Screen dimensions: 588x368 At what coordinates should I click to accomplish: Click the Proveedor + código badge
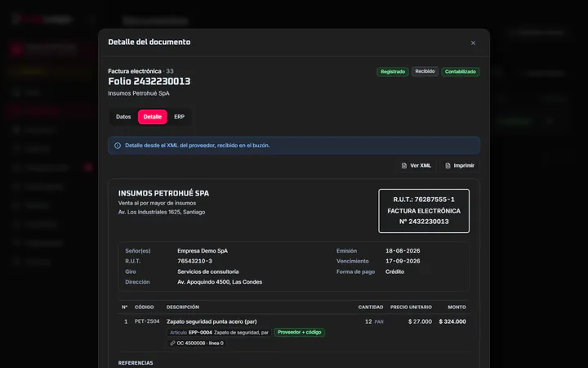click(299, 332)
